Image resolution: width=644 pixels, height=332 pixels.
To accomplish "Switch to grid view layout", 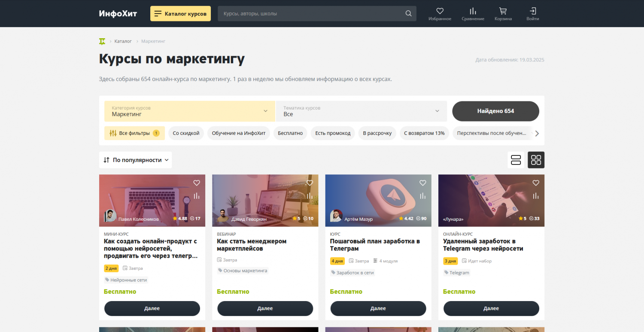I will pyautogui.click(x=536, y=160).
